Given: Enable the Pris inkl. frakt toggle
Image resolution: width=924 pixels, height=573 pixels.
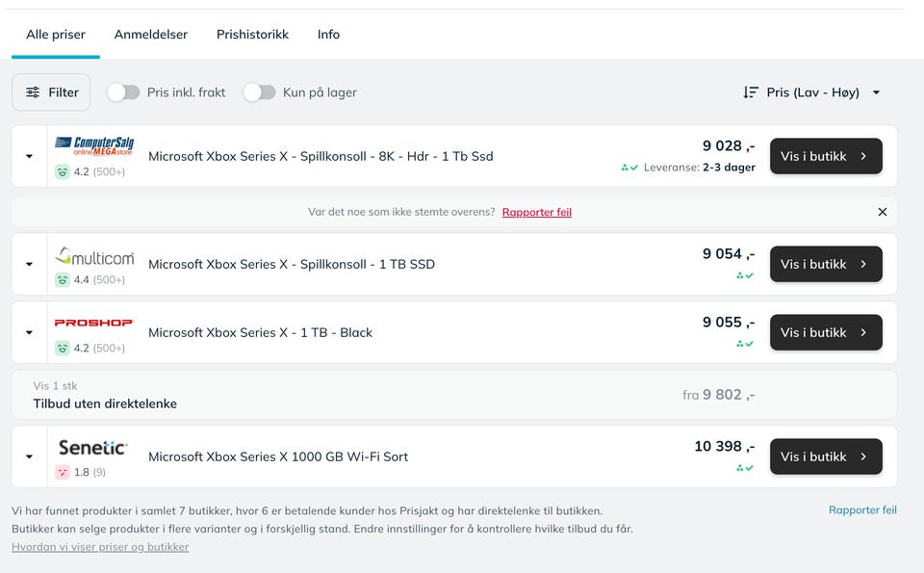Looking at the screenshot, I should pyautogui.click(x=123, y=92).
